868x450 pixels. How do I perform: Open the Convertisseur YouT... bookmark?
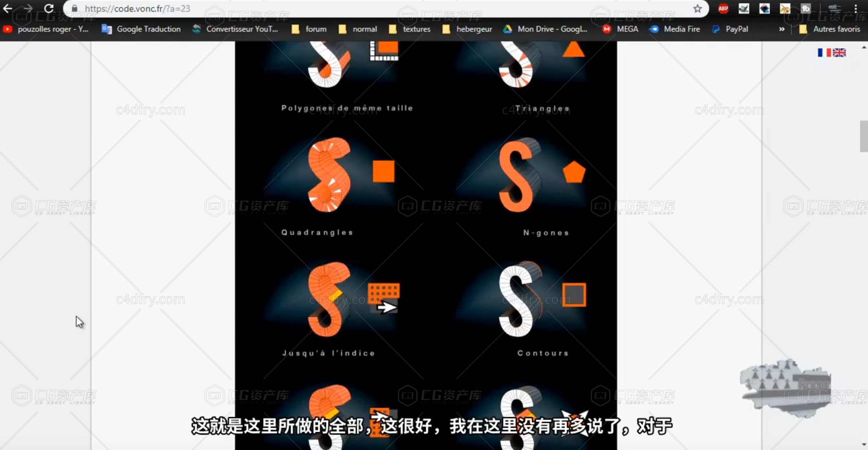click(235, 29)
